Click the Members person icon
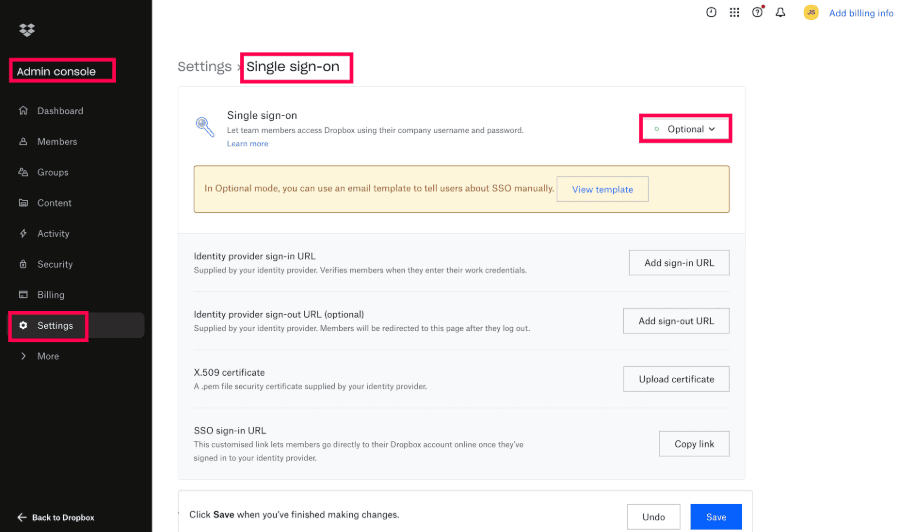 click(23, 141)
